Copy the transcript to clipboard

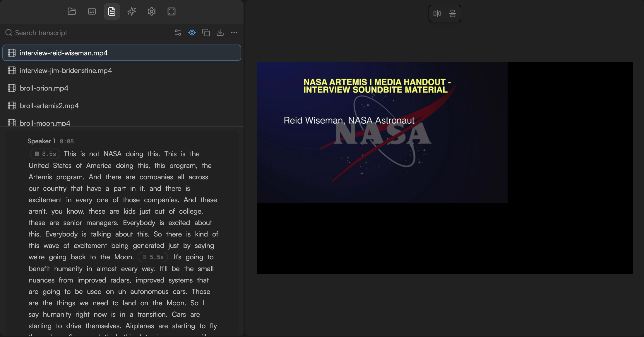pyautogui.click(x=206, y=33)
